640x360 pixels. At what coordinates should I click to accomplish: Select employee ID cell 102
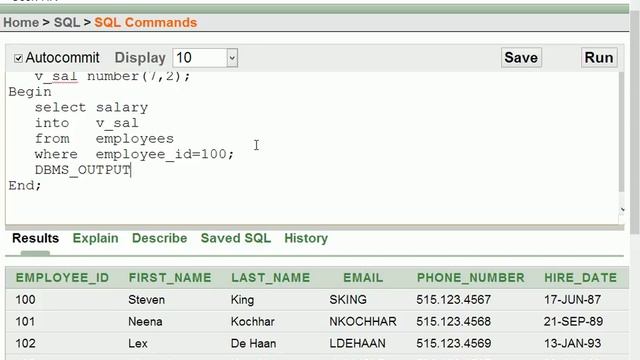pos(25,343)
